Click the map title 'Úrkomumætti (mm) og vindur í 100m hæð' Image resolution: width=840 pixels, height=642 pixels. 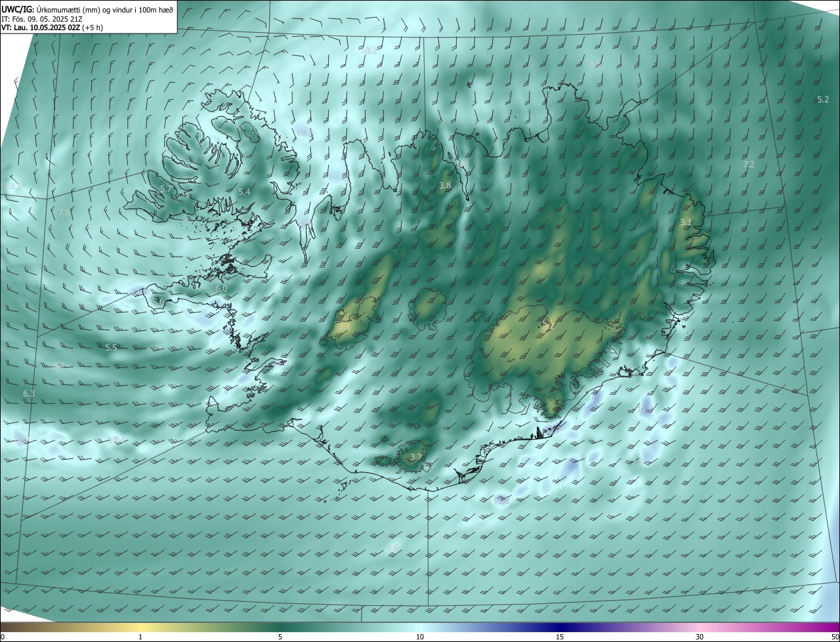[105, 9]
